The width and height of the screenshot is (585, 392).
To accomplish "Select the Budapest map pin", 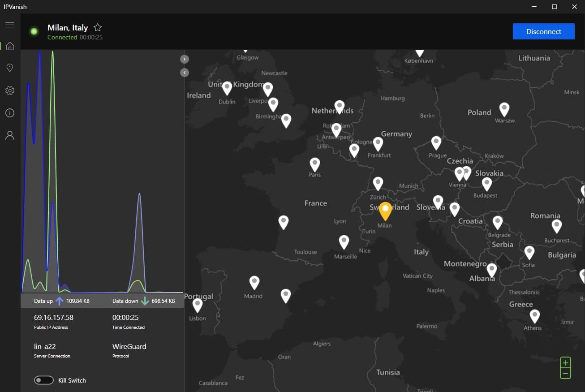I will pos(487,184).
